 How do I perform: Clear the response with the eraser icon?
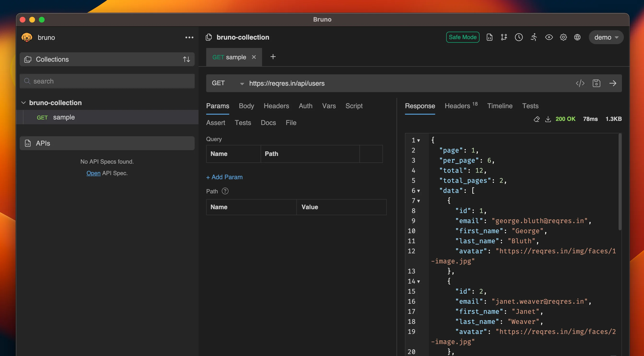click(x=537, y=119)
